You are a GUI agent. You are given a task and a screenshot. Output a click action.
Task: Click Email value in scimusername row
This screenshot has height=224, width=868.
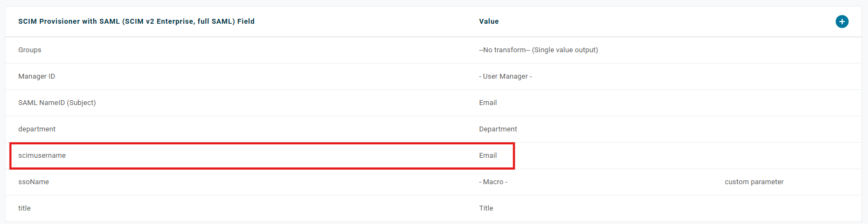pos(488,156)
